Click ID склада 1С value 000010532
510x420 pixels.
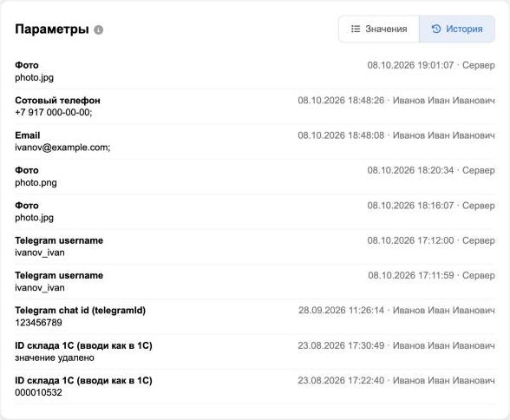tap(38, 393)
